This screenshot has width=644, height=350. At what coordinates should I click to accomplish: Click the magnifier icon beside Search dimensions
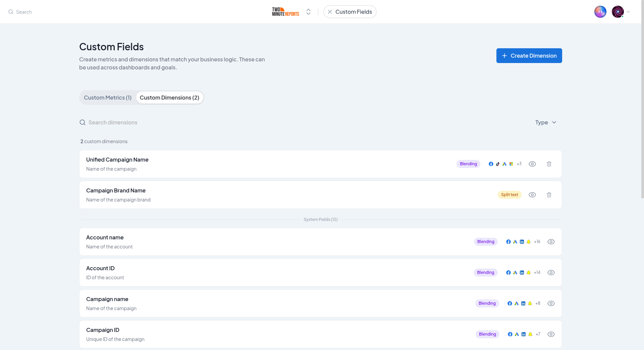[x=83, y=122]
